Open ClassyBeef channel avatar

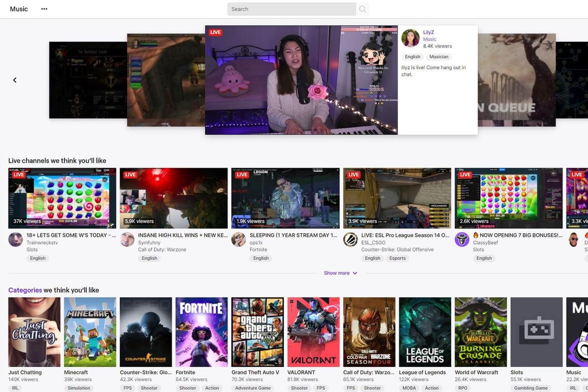point(462,239)
